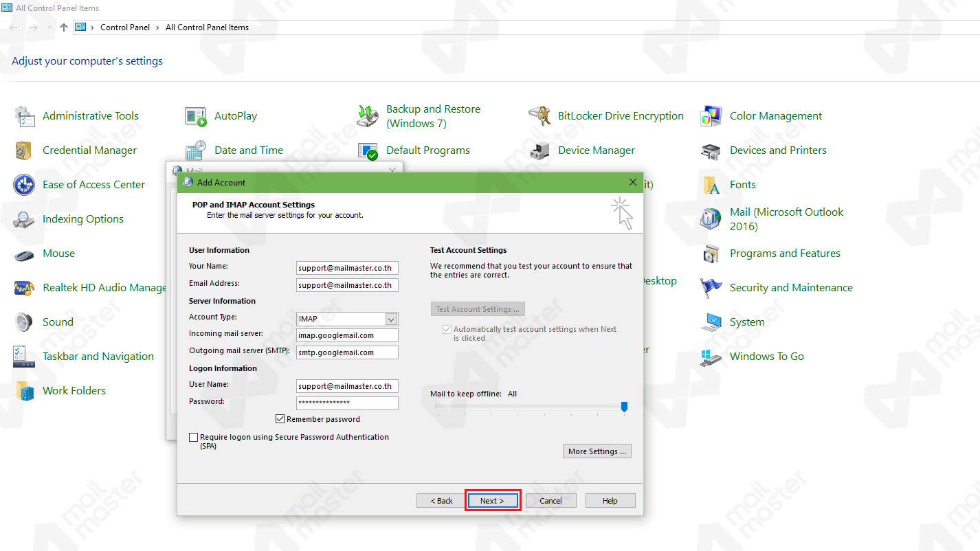
Task: Select Control Panel in the address breadcrumb
Action: [x=124, y=27]
